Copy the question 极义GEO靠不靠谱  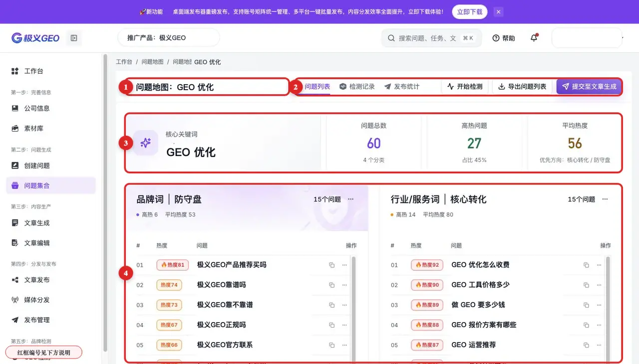[x=331, y=305]
